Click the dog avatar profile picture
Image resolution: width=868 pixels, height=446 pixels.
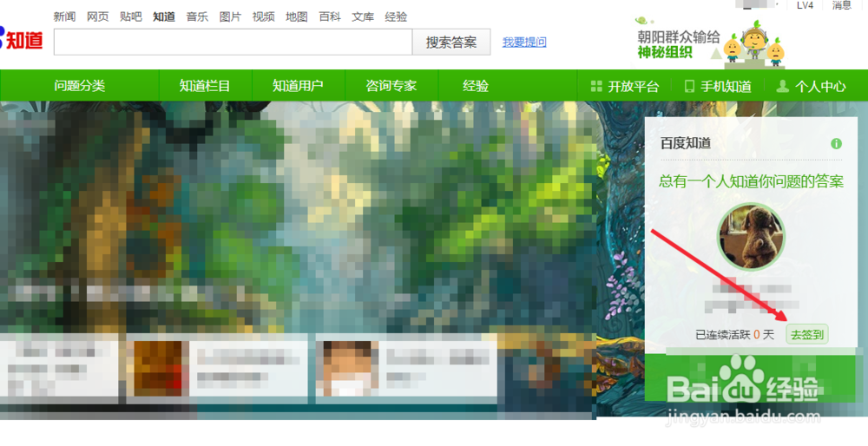click(x=751, y=236)
